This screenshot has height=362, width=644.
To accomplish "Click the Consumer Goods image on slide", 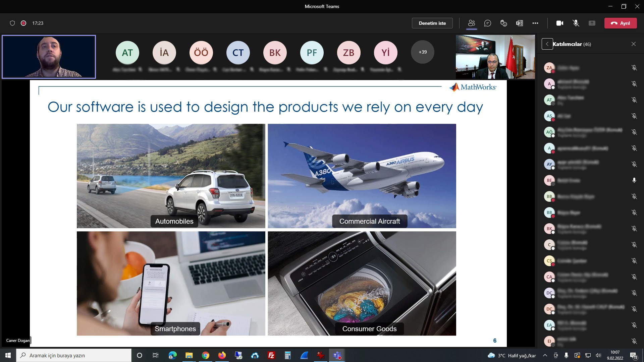I will (362, 283).
